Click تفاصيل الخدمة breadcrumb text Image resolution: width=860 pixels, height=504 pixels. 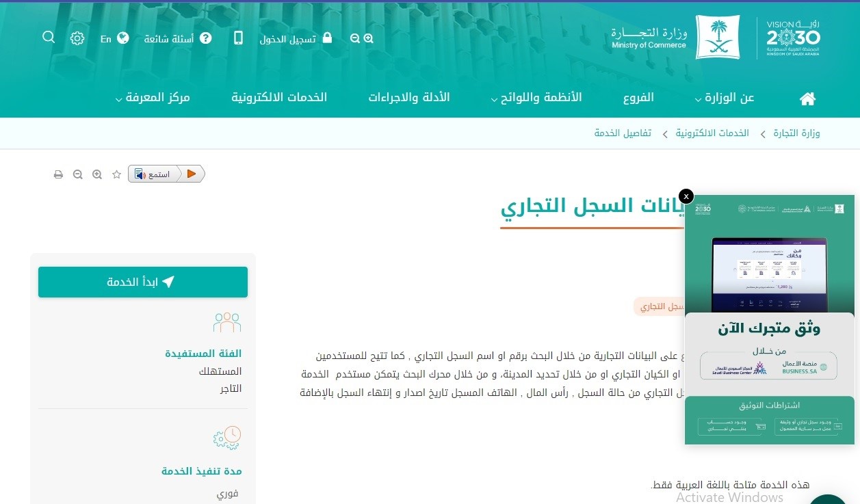pos(623,133)
